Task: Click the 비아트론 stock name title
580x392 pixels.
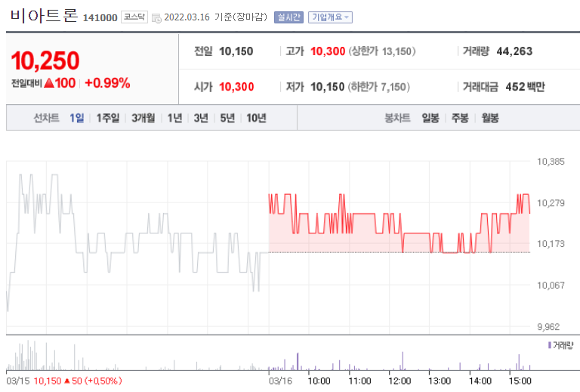Action: click(x=44, y=15)
